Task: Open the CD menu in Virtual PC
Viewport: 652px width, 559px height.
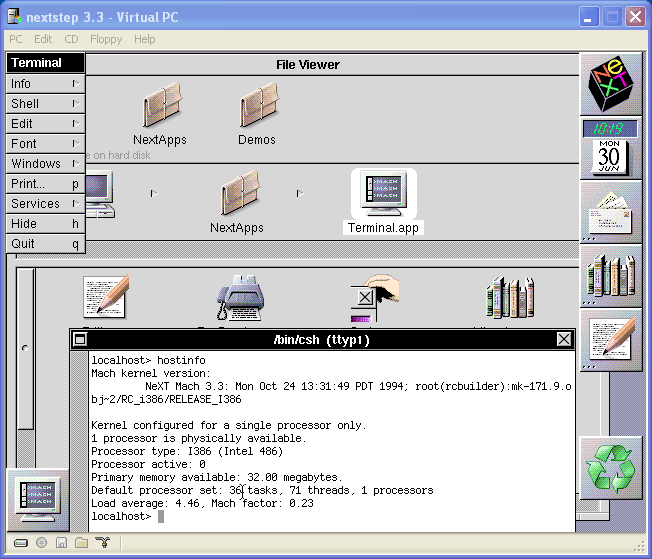Action: click(71, 39)
